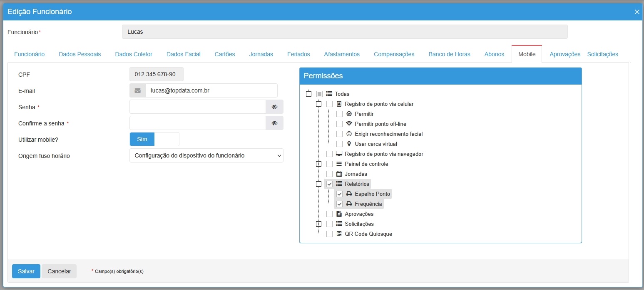
Task: Click the wifi icon for Permitir ponto off-line
Action: click(x=349, y=124)
